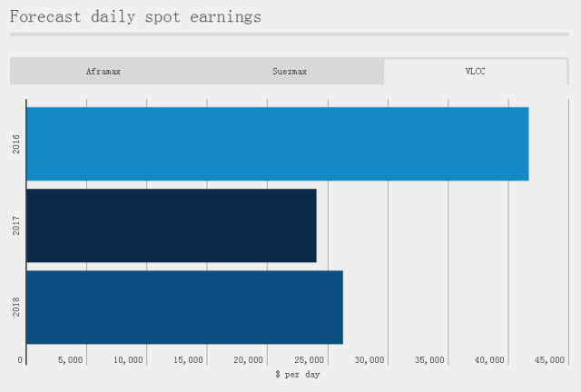Image resolution: width=581 pixels, height=392 pixels.
Task: Click the 40,000 x-axis tick label
Action: (x=490, y=360)
